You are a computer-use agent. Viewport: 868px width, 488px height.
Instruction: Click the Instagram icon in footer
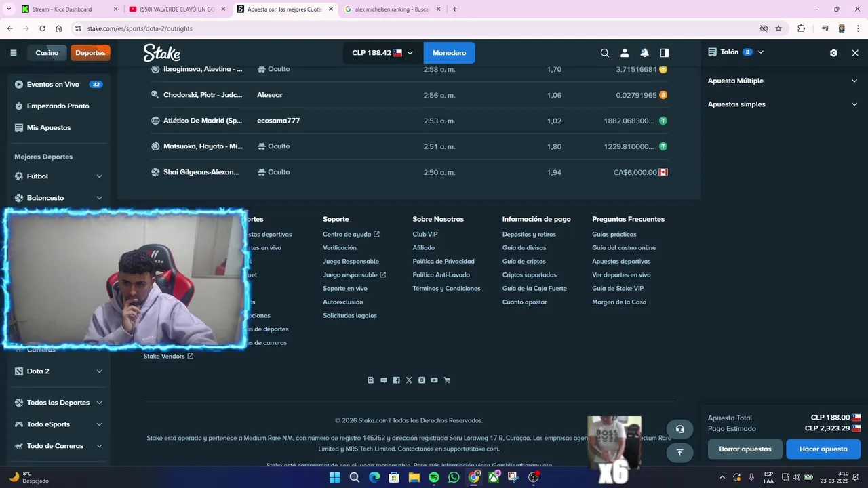pyautogui.click(x=422, y=380)
